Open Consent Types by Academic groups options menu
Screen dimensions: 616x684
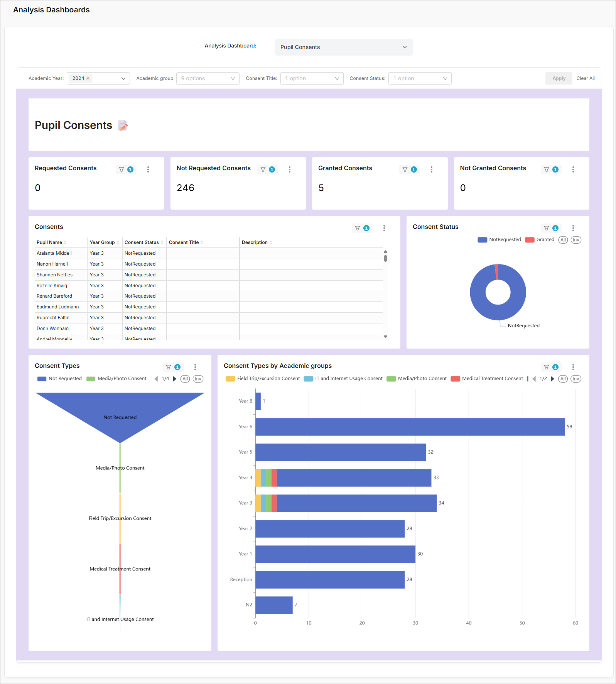573,367
